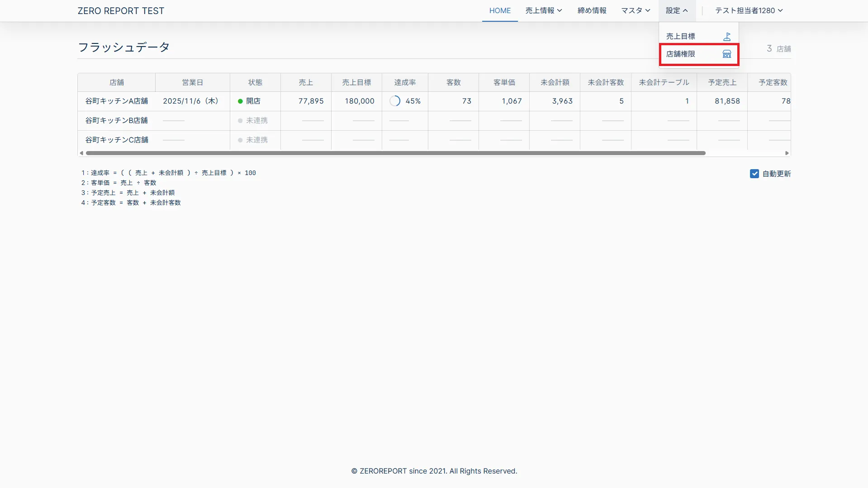
Task: Click gray unlinked status dot for C店舗
Action: (x=240, y=140)
